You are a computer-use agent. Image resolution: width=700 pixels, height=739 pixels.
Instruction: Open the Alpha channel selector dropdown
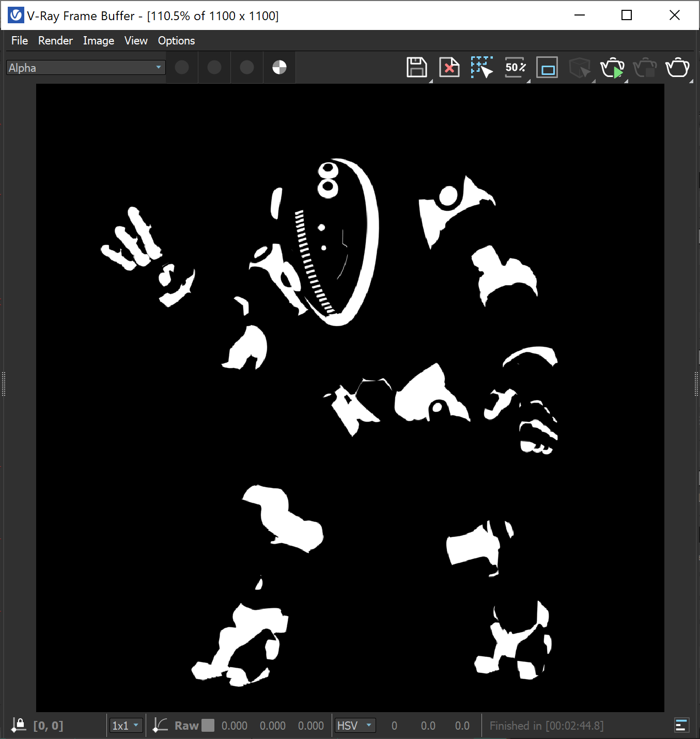(85, 67)
